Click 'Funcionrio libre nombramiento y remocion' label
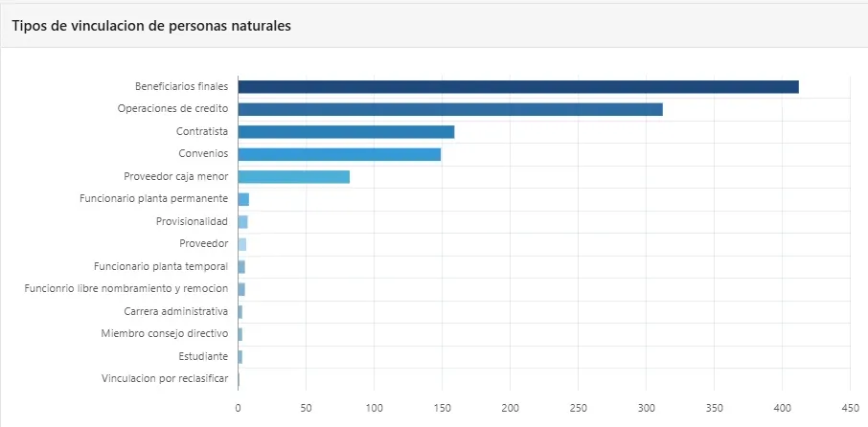This screenshot has height=427, width=868. (126, 289)
